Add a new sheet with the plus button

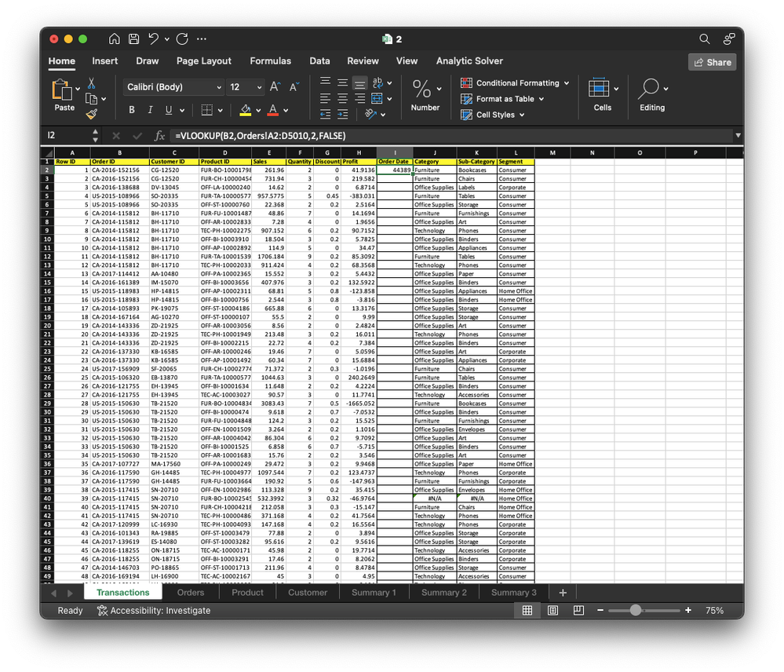tap(563, 593)
